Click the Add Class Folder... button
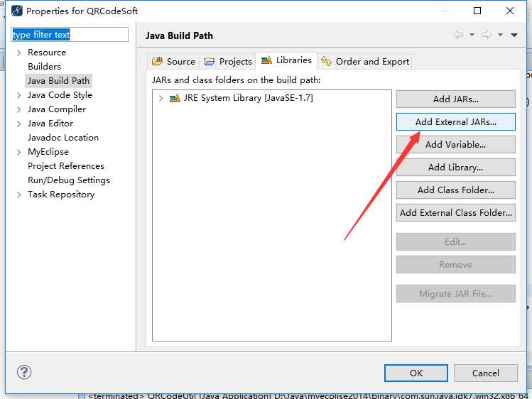532x399 pixels. [456, 190]
